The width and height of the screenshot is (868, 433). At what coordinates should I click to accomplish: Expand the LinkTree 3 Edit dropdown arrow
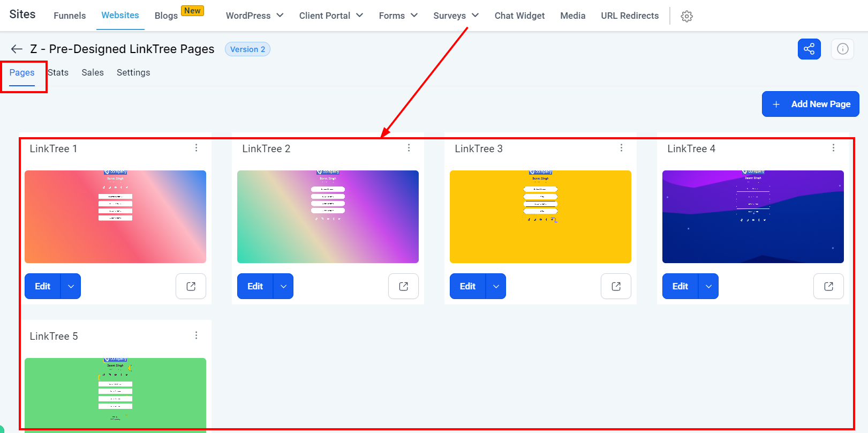(x=496, y=286)
